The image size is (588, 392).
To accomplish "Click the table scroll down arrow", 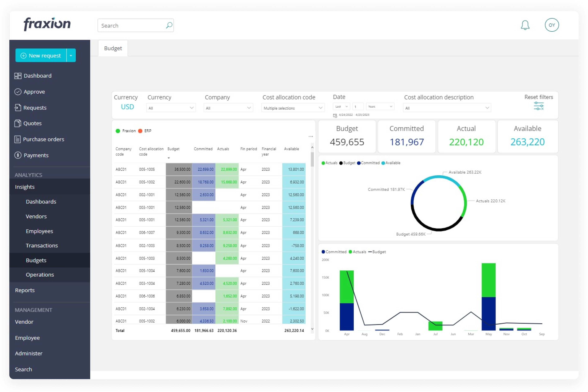I will point(312,329).
